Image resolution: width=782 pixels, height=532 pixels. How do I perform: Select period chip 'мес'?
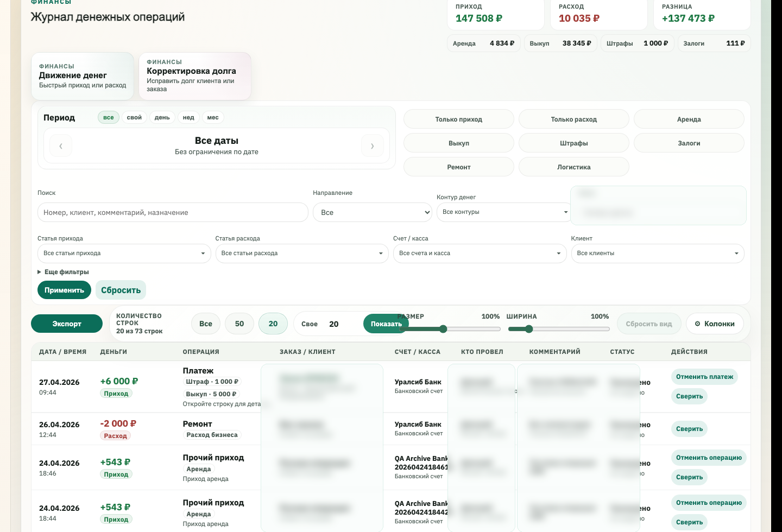213,117
